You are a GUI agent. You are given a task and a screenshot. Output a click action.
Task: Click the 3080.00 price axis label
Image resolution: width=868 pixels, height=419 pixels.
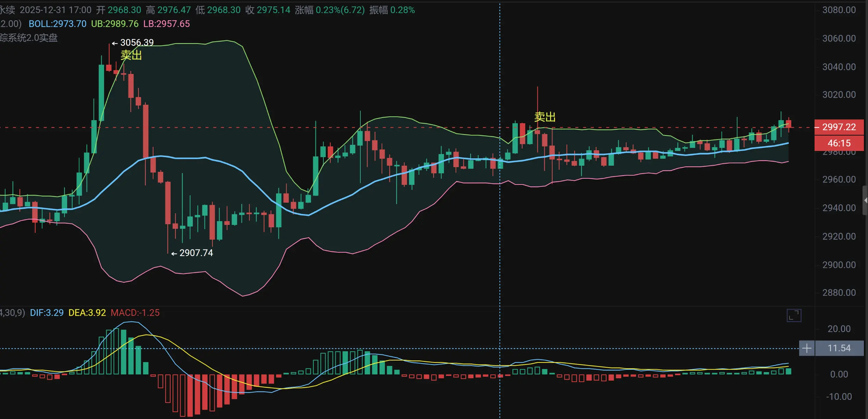coord(839,10)
